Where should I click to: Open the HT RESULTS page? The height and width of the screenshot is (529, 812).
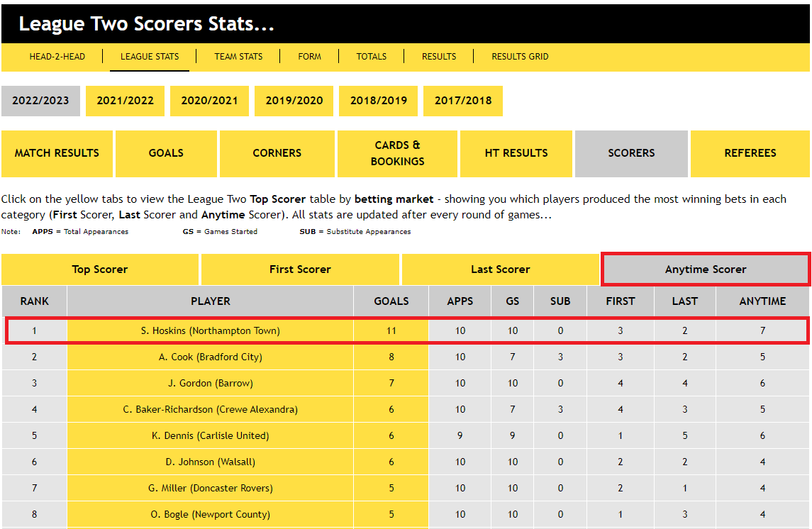(x=516, y=153)
